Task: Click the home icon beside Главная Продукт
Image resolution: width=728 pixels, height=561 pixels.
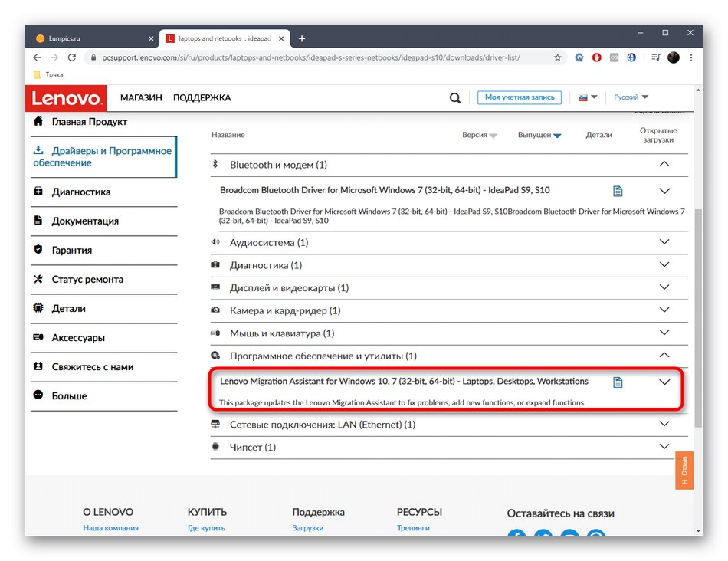Action: click(38, 121)
